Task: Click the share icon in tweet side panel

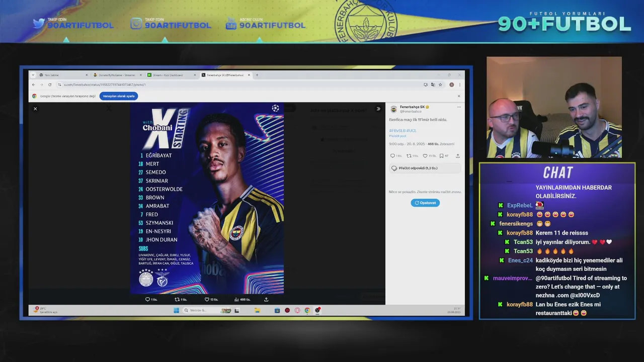Action: [x=458, y=156]
